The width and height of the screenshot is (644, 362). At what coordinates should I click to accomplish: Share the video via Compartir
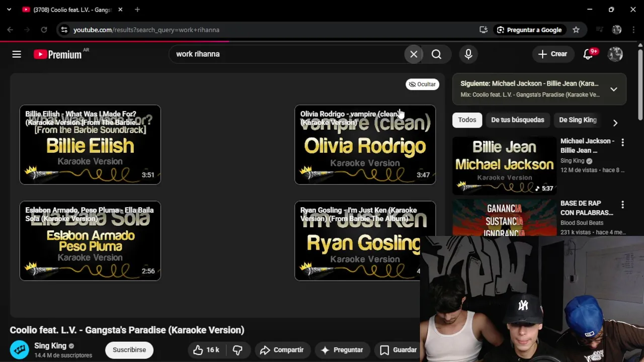(x=282, y=350)
